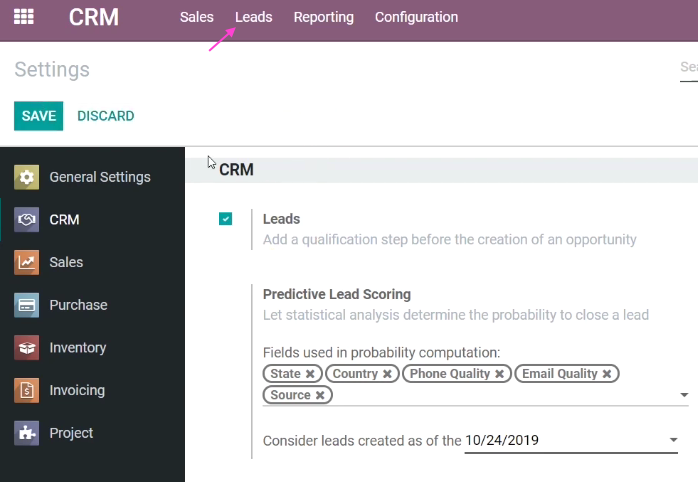Open the Leads menu
Screen dimensions: 698x482
tap(254, 17)
